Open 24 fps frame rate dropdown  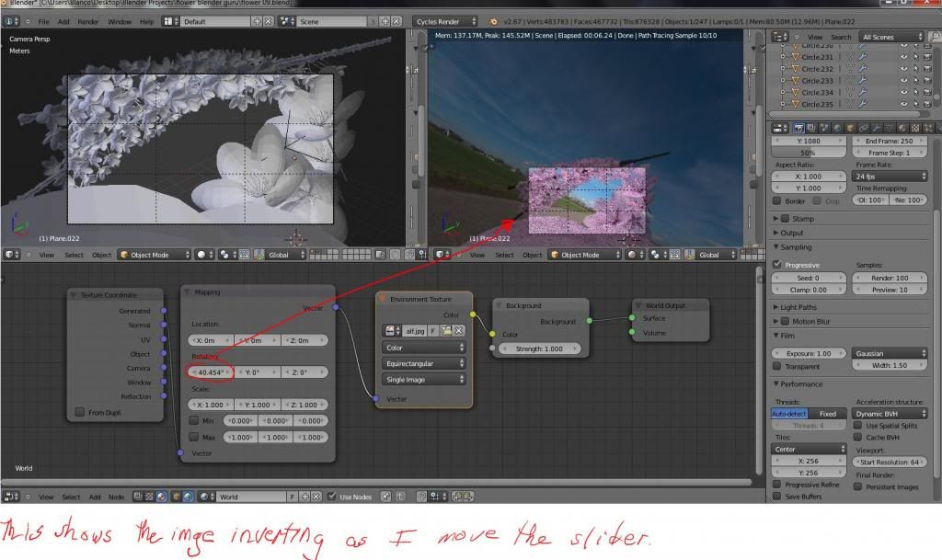point(890,177)
